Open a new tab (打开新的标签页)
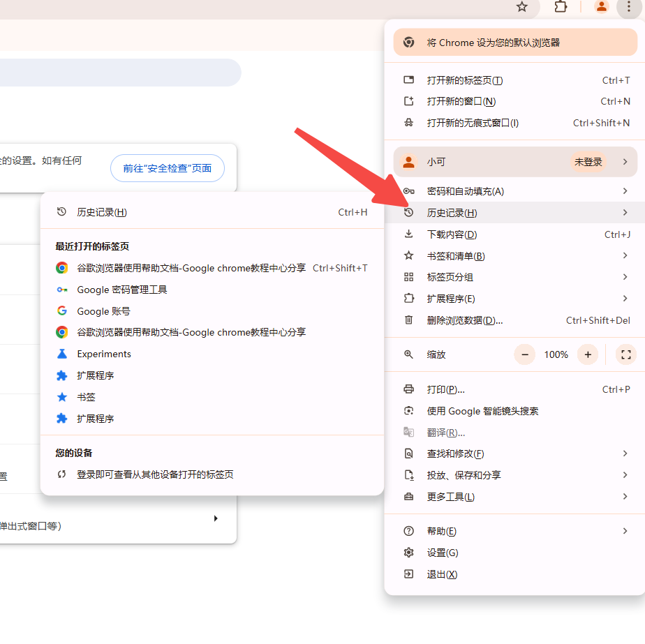Screen dimensions: 645x644 coord(515,80)
